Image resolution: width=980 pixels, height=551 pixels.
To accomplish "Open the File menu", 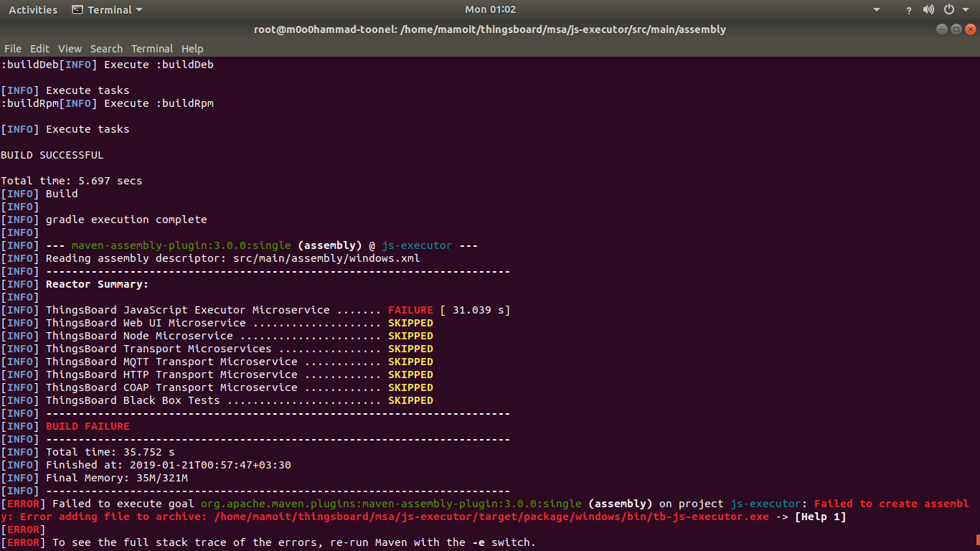I will (12, 48).
